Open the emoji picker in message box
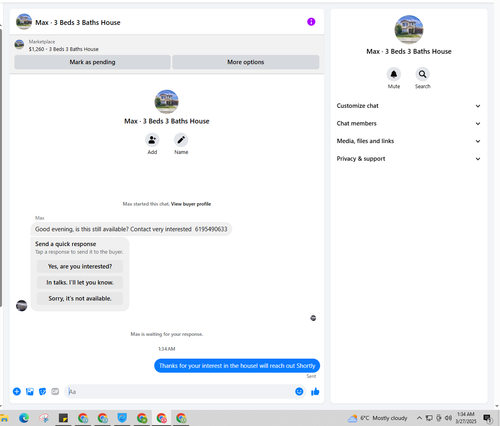This screenshot has width=500, height=426. pos(299,391)
